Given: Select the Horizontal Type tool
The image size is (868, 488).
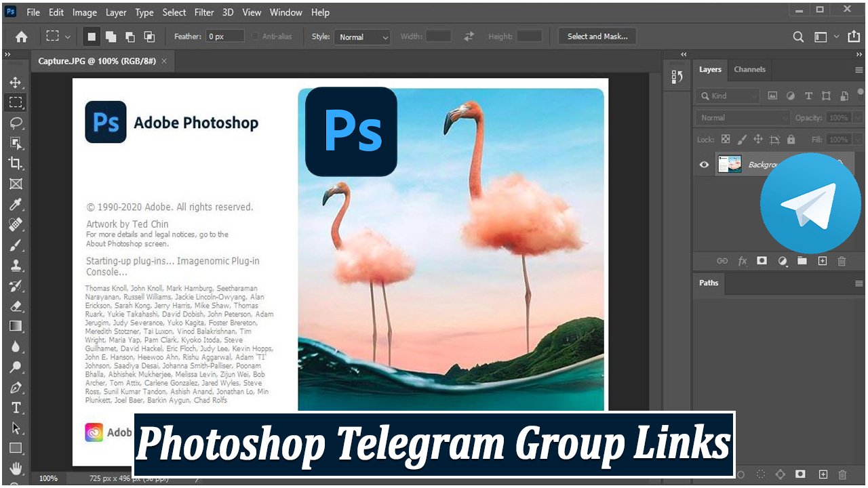Looking at the screenshot, I should coord(15,408).
